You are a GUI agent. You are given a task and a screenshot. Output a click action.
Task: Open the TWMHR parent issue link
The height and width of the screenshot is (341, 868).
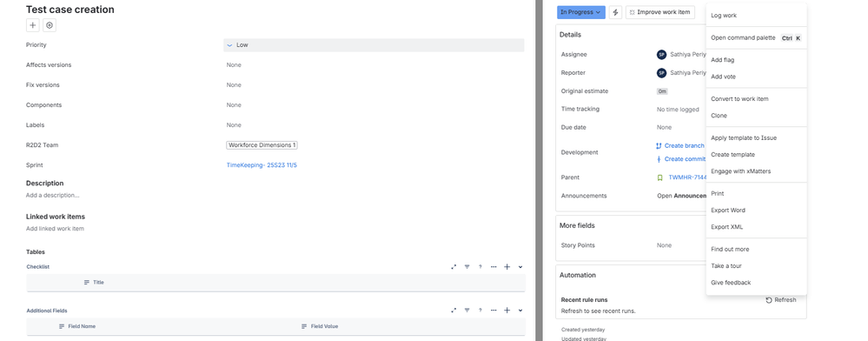click(x=687, y=177)
